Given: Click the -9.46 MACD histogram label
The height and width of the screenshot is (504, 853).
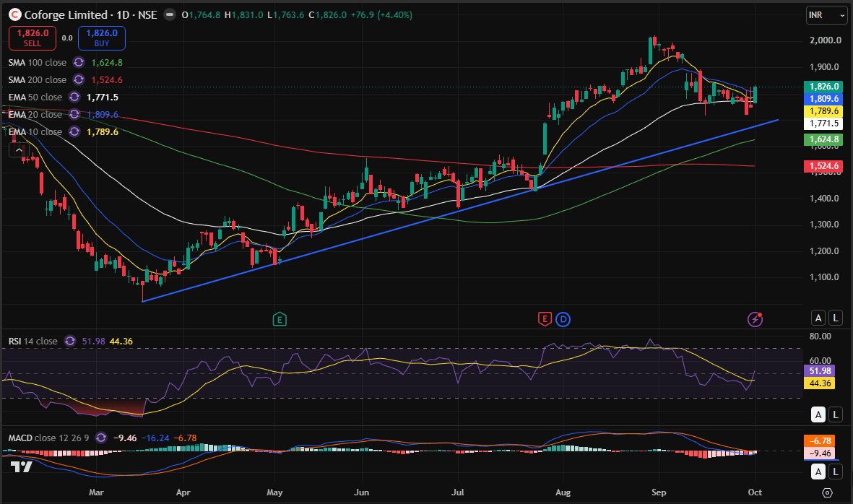Looking at the screenshot, I should (x=819, y=453).
